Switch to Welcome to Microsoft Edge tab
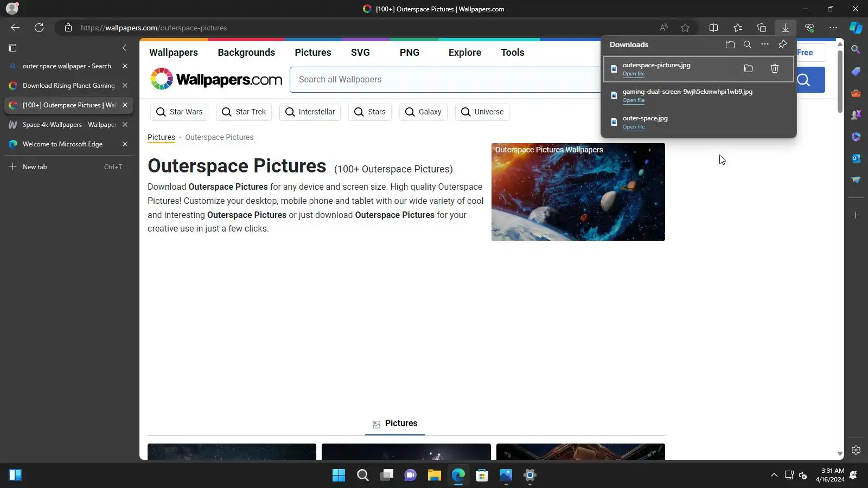Viewport: 868px width, 488px height. [x=62, y=144]
